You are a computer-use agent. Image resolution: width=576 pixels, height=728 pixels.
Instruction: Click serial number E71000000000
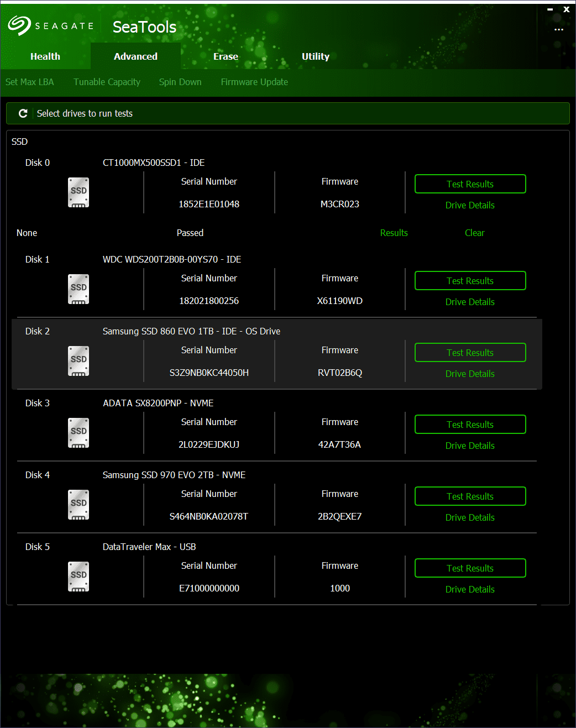point(209,588)
